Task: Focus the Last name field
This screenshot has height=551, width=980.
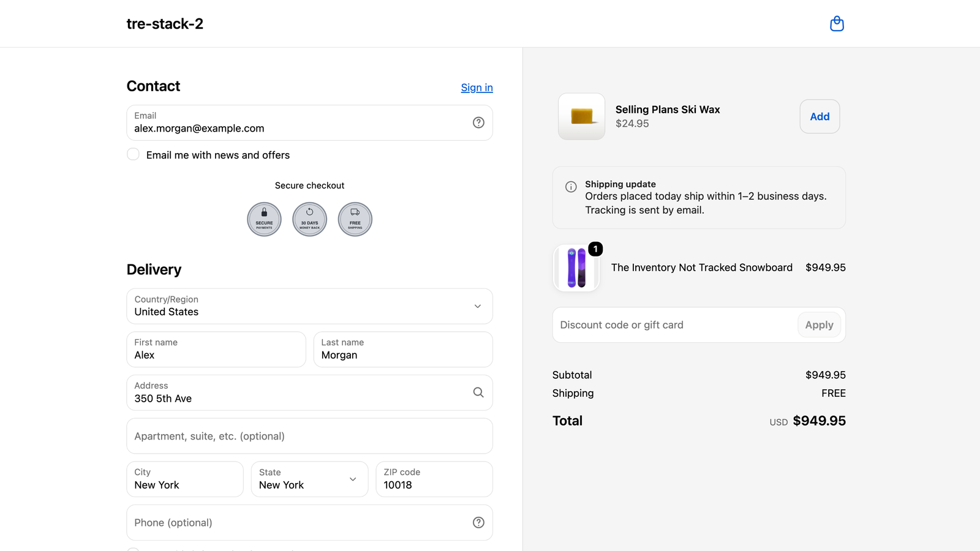Action: click(x=403, y=350)
